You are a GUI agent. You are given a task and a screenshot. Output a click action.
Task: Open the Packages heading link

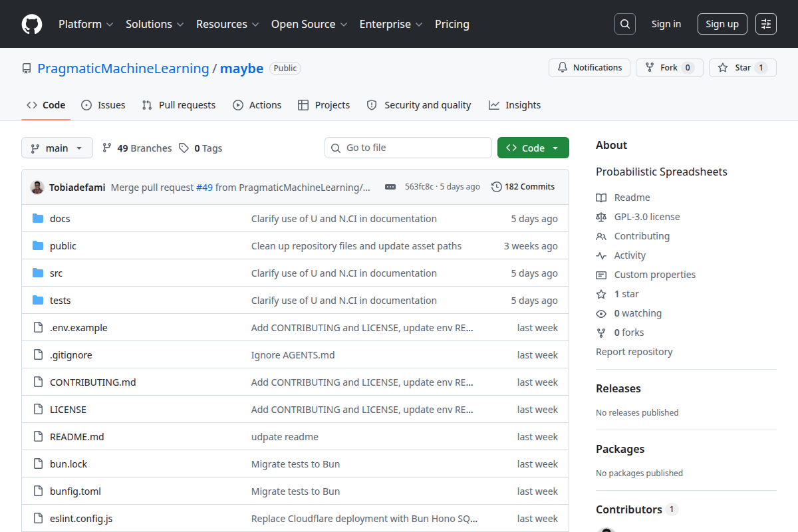[x=620, y=449]
